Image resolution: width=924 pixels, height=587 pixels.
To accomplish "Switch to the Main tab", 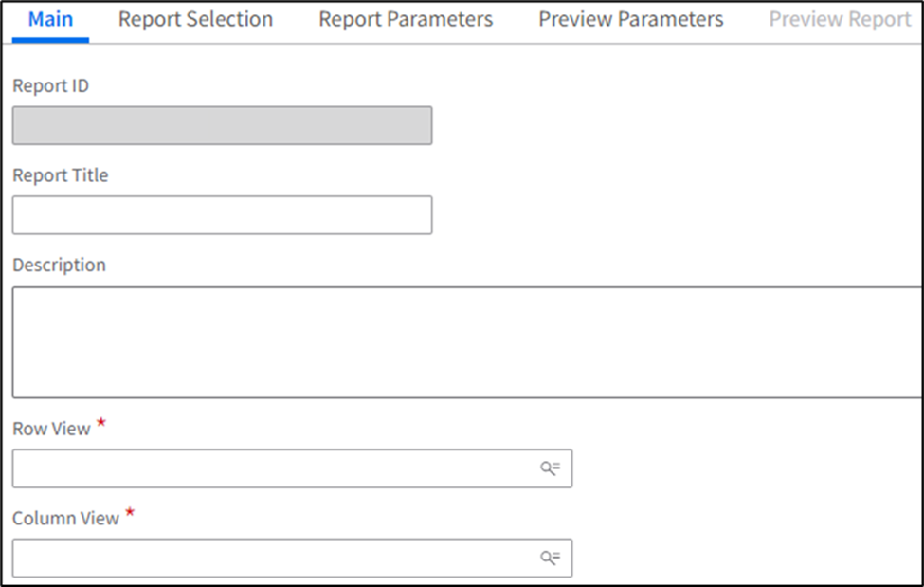I will click(x=50, y=20).
